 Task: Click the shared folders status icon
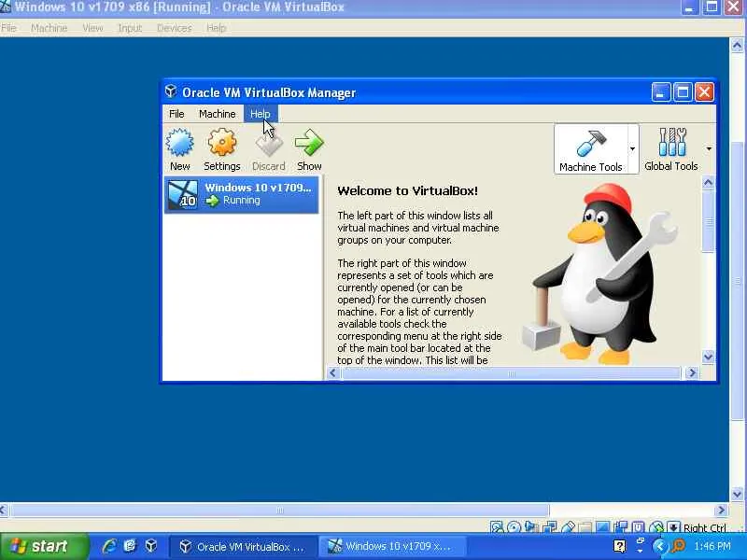(585, 527)
